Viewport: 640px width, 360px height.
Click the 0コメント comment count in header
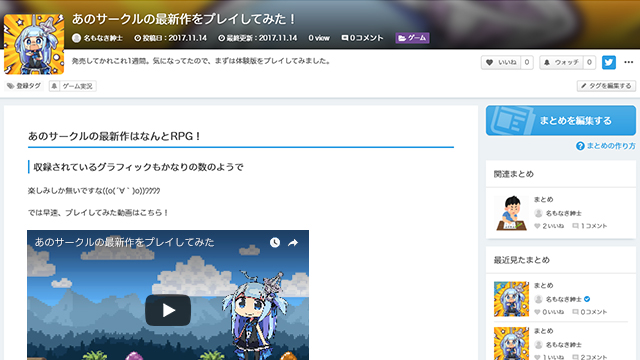tap(362, 38)
